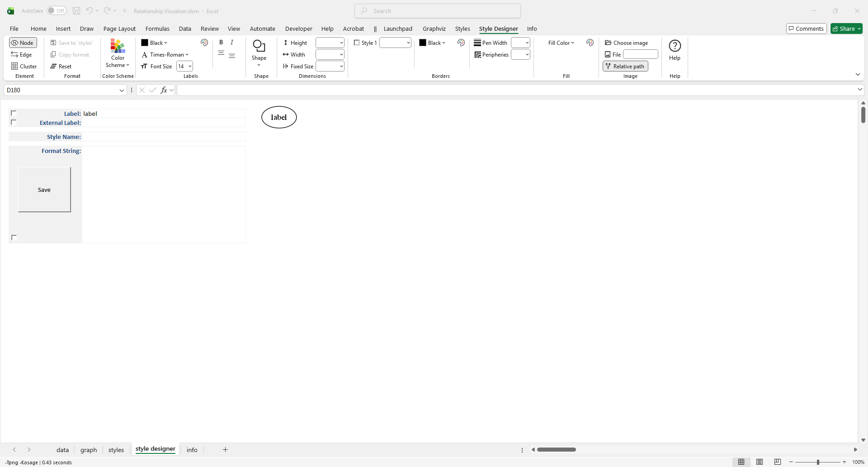The image size is (868, 467).
Task: Select the Edge element type
Action: tap(22, 55)
